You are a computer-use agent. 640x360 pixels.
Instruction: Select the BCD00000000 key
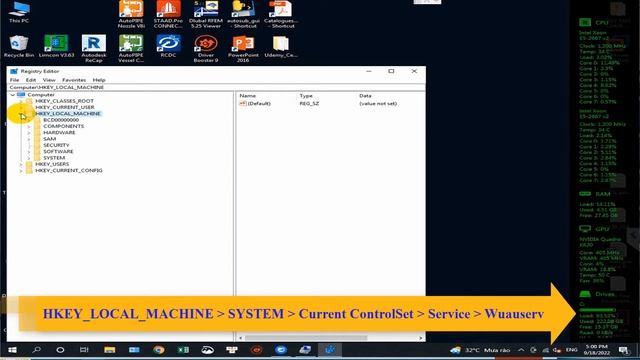61,120
